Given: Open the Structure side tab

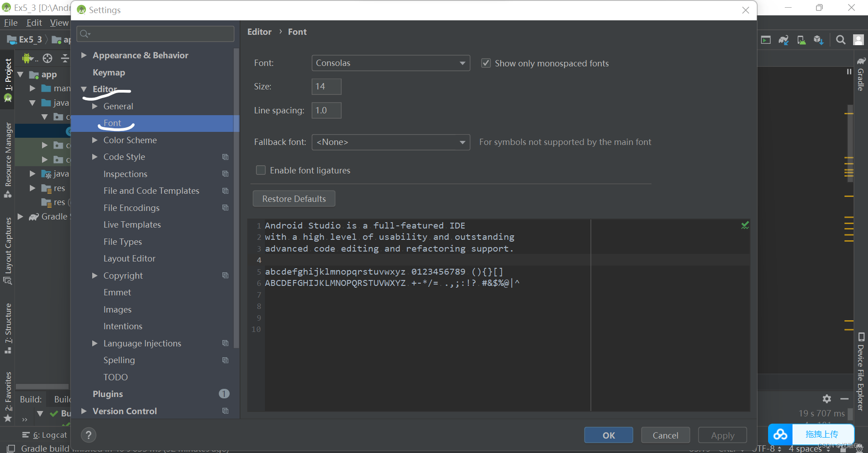Looking at the screenshot, I should pos(8,328).
